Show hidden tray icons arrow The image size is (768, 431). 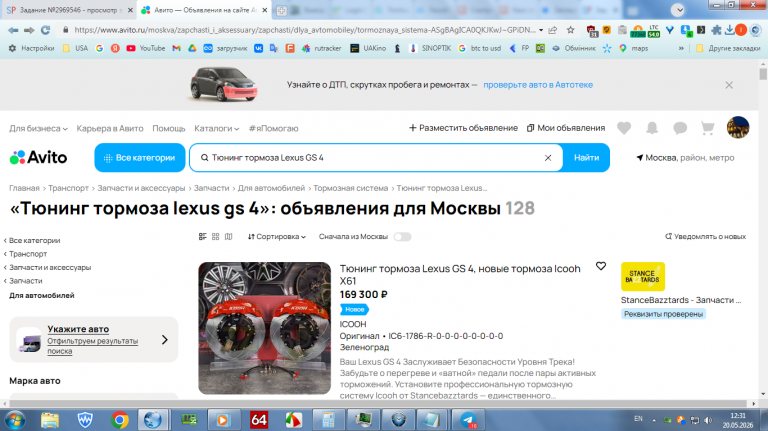654,420
